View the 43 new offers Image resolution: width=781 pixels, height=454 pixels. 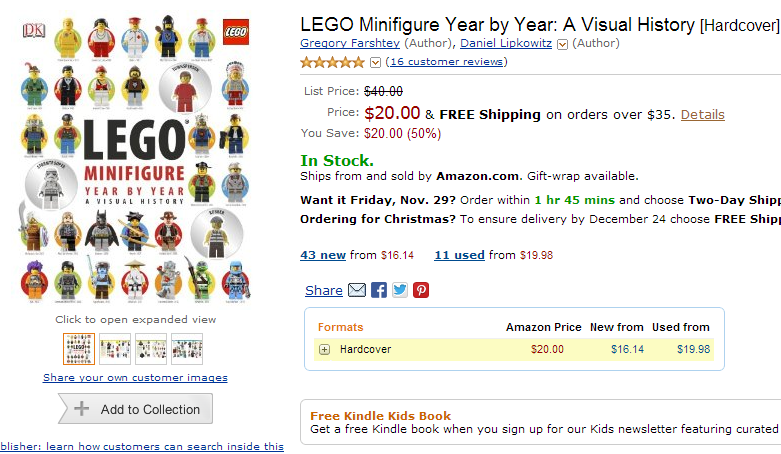coord(323,255)
